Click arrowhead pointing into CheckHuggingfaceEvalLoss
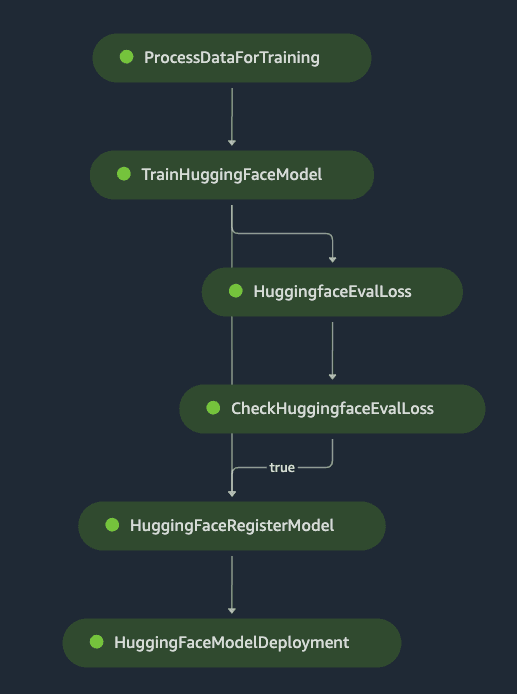This screenshot has height=694, width=517. tap(332, 377)
